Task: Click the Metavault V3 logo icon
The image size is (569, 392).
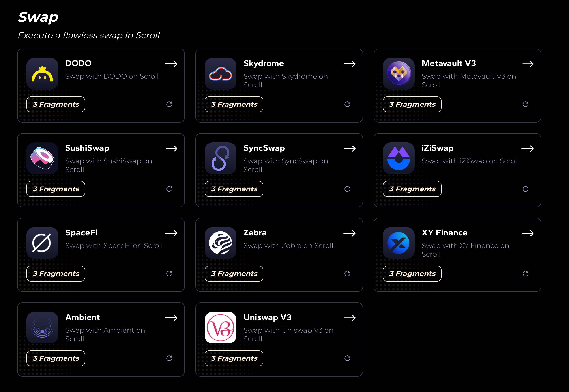Action: pyautogui.click(x=399, y=73)
